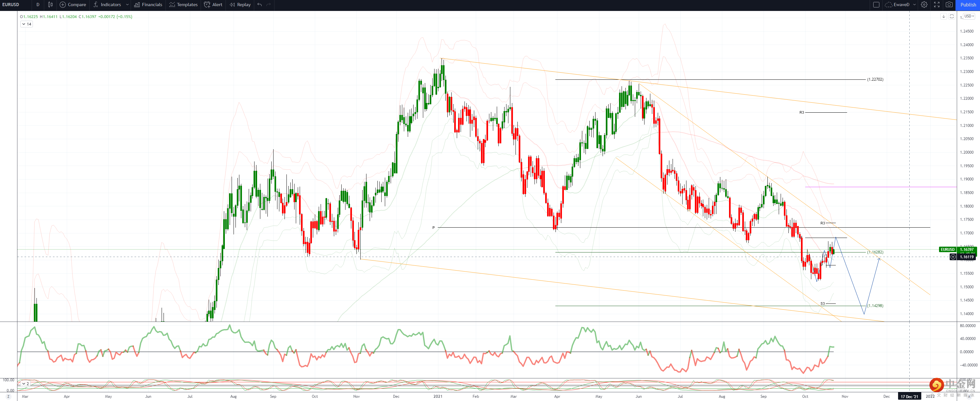Click the Z timezone button bottom left
980x401 pixels.
click(x=8, y=396)
